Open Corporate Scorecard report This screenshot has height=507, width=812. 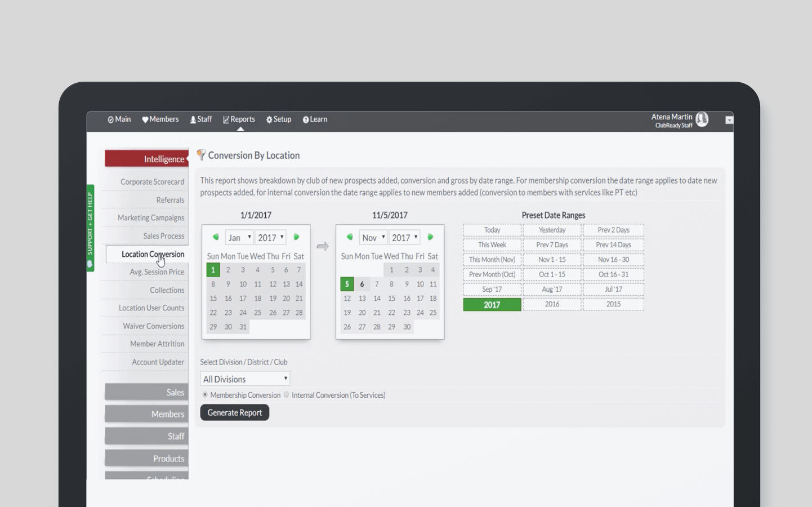tap(152, 182)
